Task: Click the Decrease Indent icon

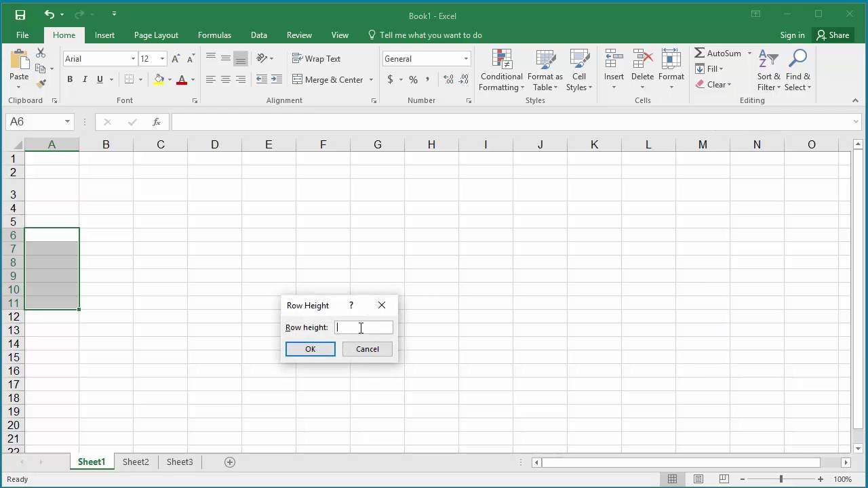Action: click(262, 79)
